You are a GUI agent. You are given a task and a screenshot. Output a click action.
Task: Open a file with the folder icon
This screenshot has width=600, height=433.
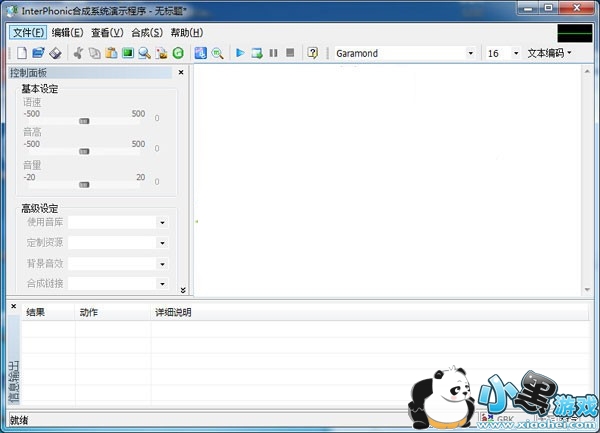pos(38,53)
